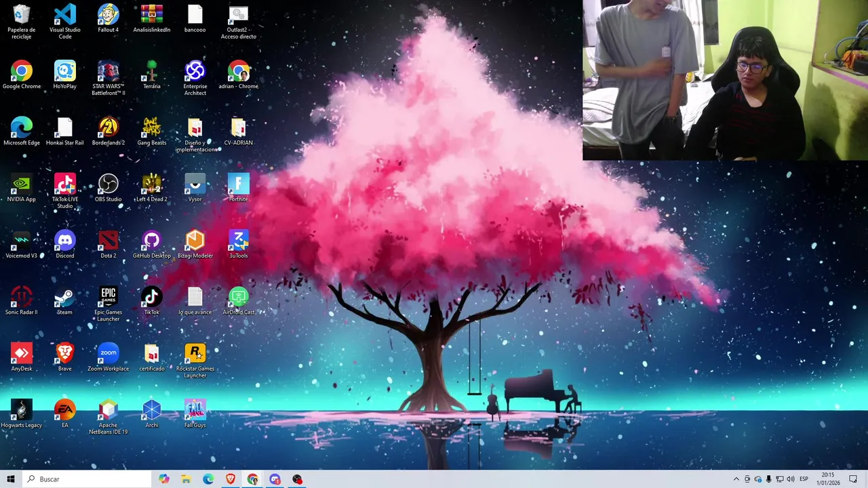The height and width of the screenshot is (488, 868).
Task: Expand the hidden system tray icons
Action: (736, 479)
